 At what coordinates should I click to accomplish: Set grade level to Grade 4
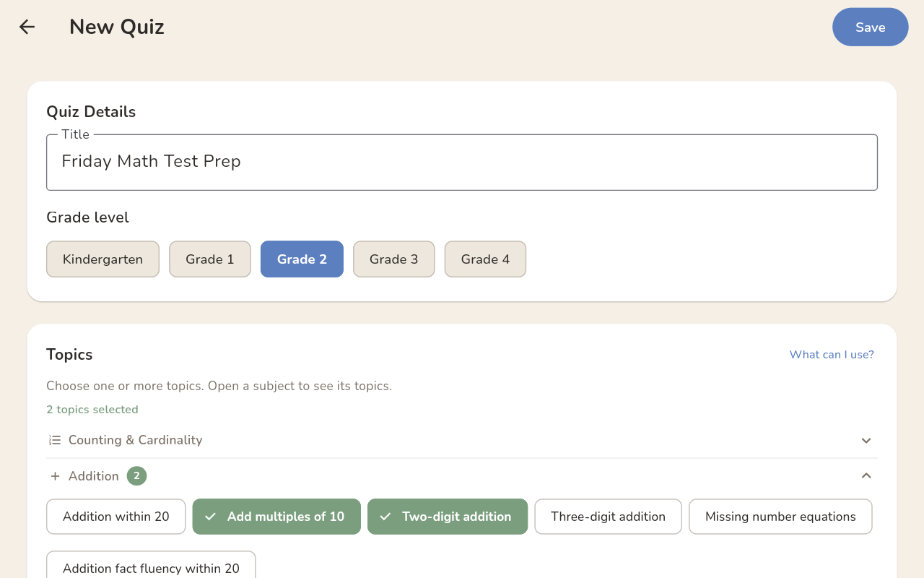coord(485,259)
